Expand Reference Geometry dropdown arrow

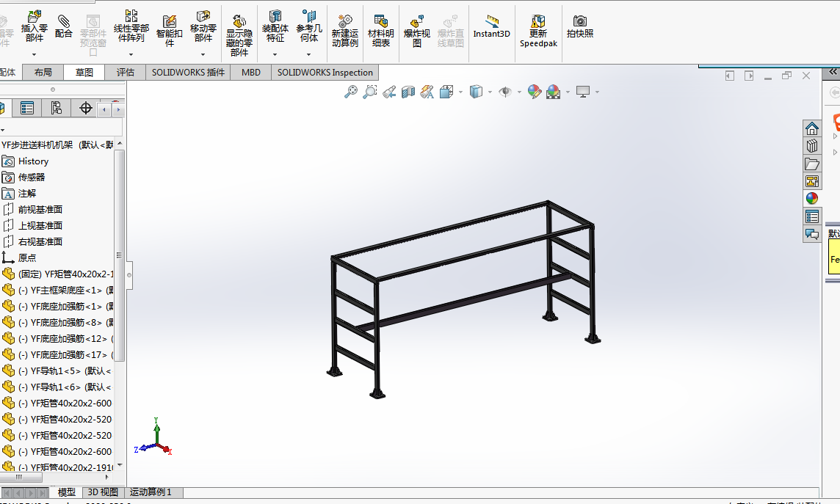click(309, 54)
